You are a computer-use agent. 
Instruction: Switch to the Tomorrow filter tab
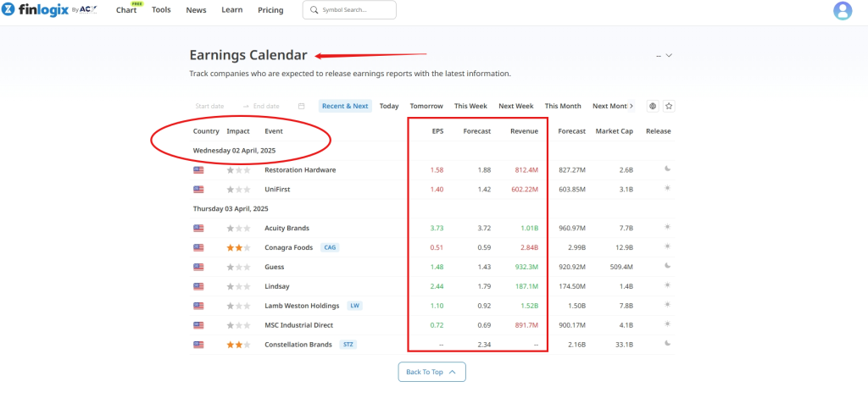point(426,106)
